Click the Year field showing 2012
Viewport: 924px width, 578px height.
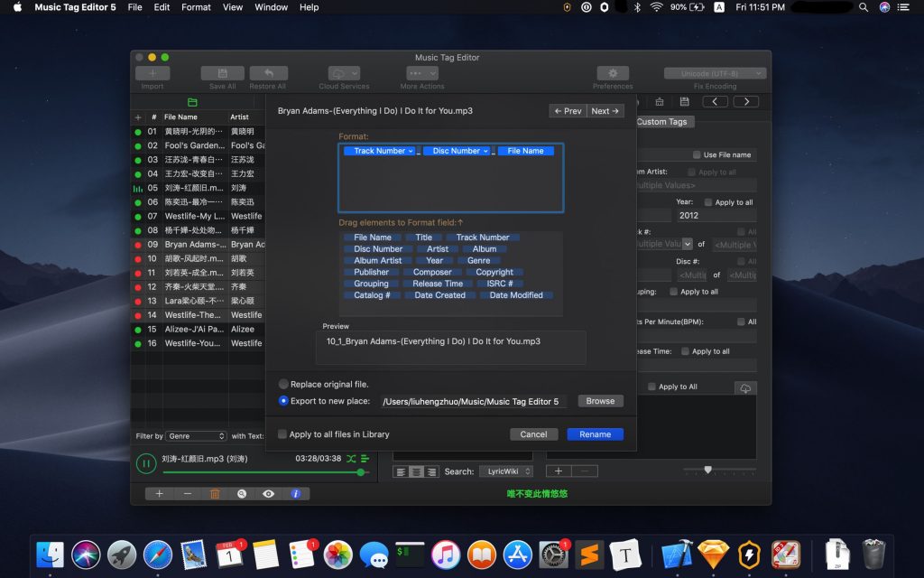tap(716, 215)
